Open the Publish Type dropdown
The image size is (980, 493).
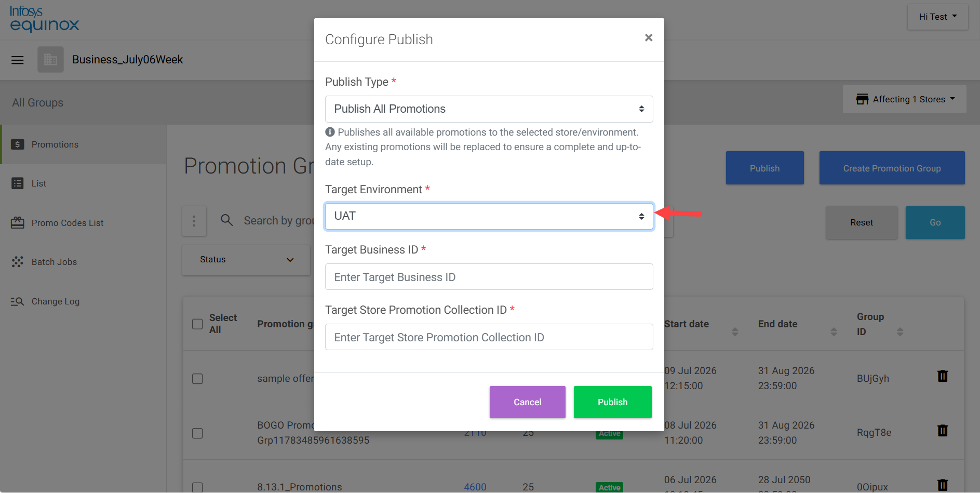coord(489,109)
